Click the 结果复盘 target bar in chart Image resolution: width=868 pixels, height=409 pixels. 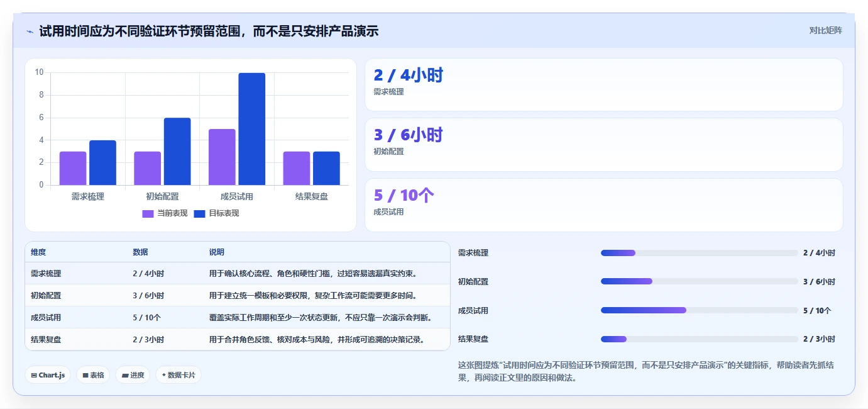click(326, 168)
